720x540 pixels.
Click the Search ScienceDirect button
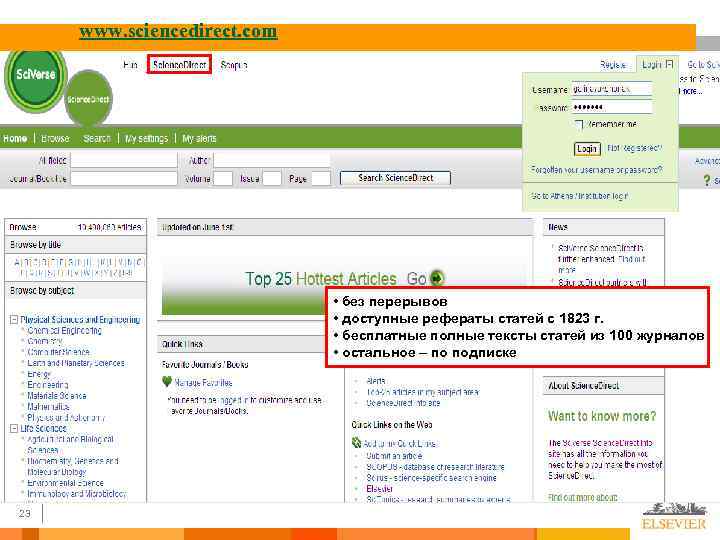[x=395, y=178]
